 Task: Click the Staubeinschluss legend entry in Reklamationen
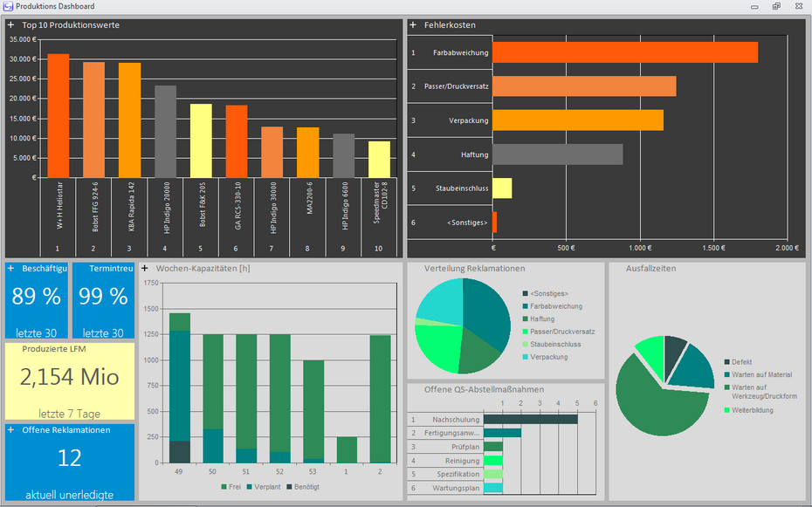point(552,345)
